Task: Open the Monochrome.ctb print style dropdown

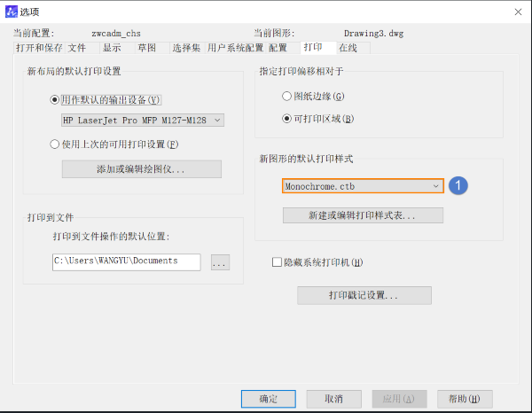Action: [363, 186]
